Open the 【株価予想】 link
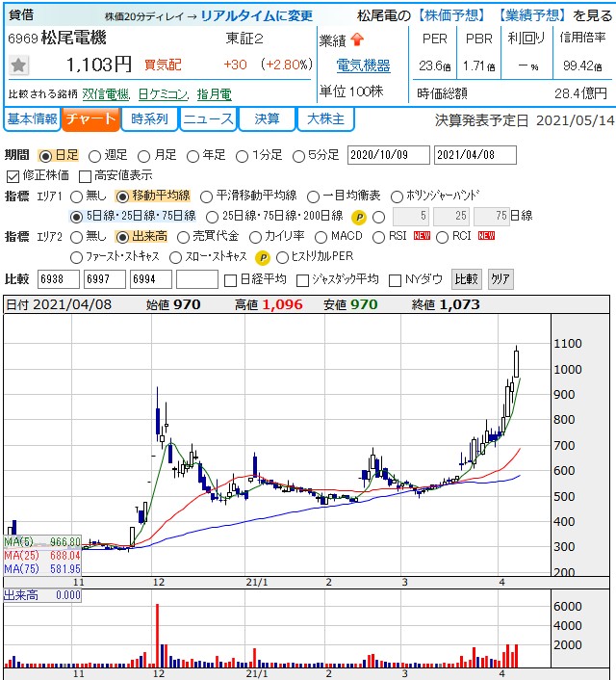 450,15
